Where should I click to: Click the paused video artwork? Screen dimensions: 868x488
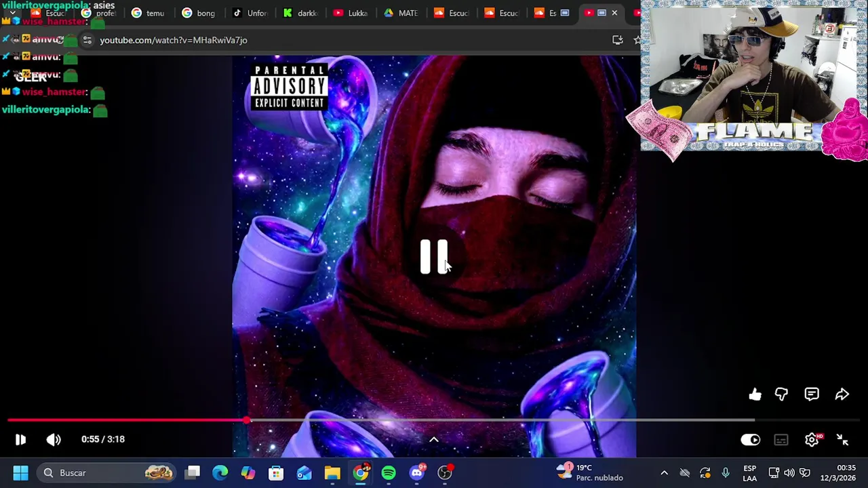[434, 256]
